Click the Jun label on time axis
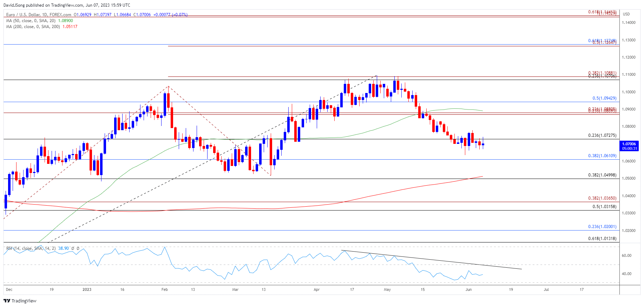The width and height of the screenshot is (644, 307). [x=468, y=289]
